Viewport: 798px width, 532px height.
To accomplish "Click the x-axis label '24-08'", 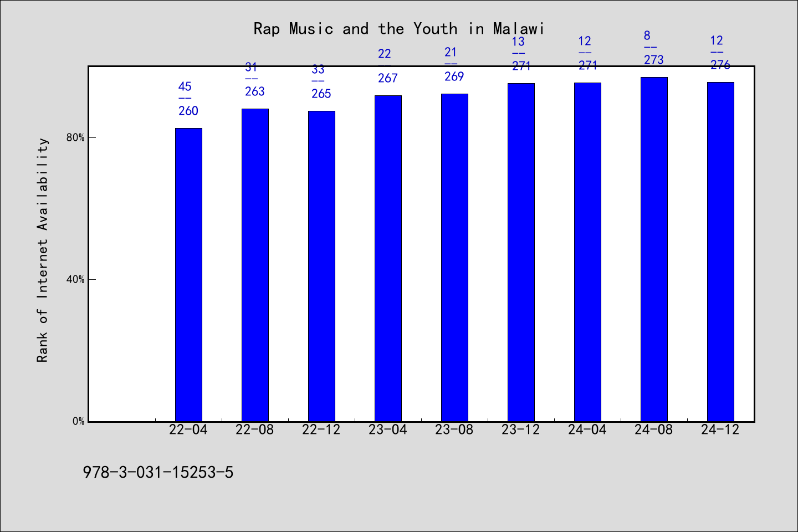I will point(654,430).
